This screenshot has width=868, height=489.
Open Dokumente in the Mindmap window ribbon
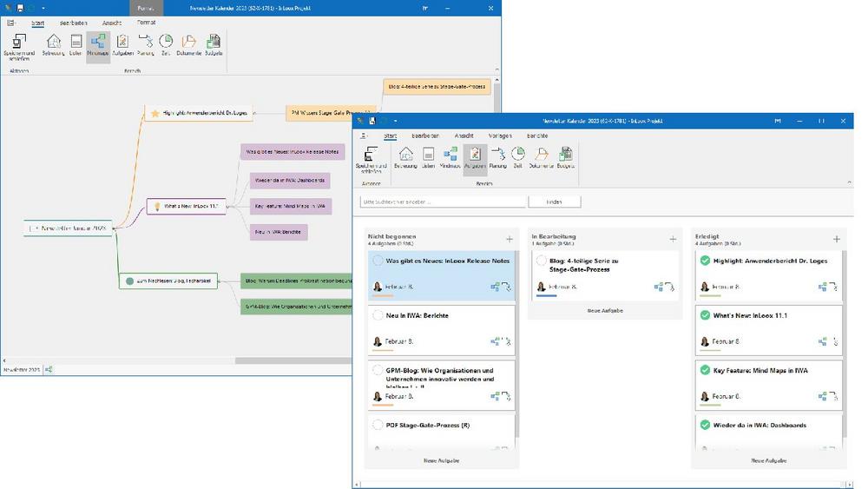[x=188, y=45]
